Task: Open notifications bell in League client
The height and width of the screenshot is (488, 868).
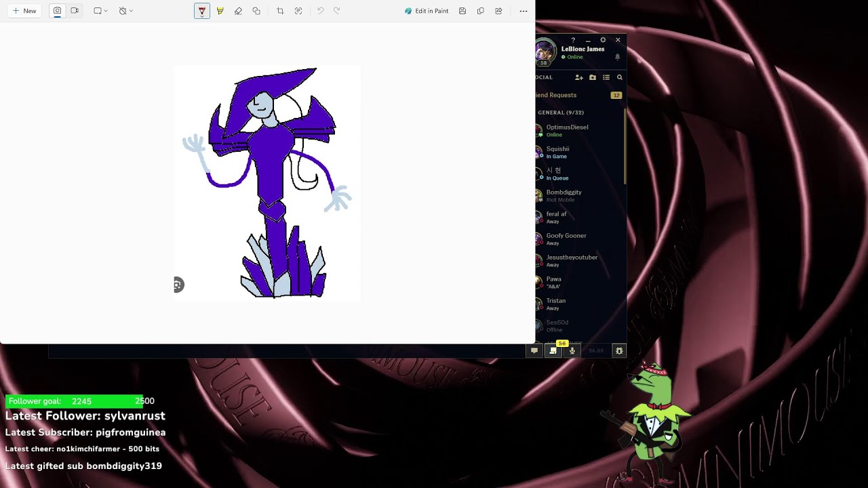Action: pyautogui.click(x=617, y=57)
